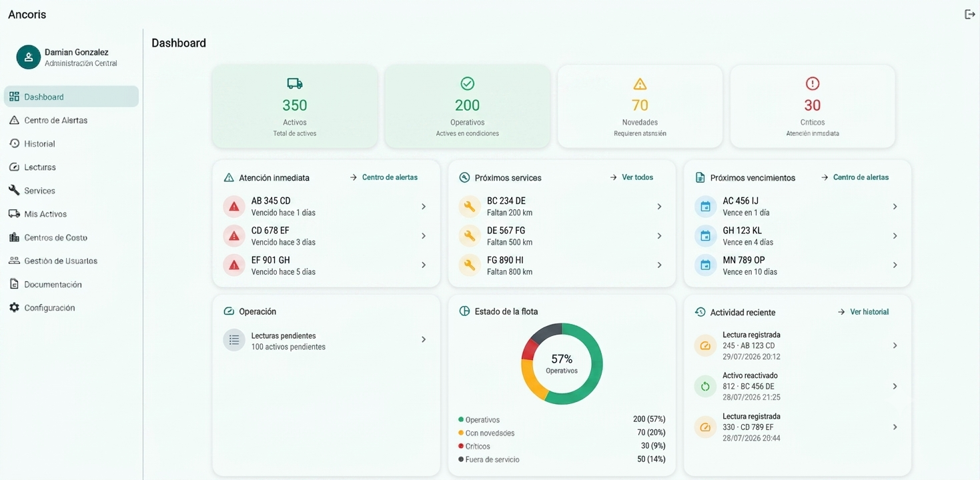This screenshot has width=980, height=480.
Task: Click the red alert icon for AB 345 CD
Action: pos(234,207)
